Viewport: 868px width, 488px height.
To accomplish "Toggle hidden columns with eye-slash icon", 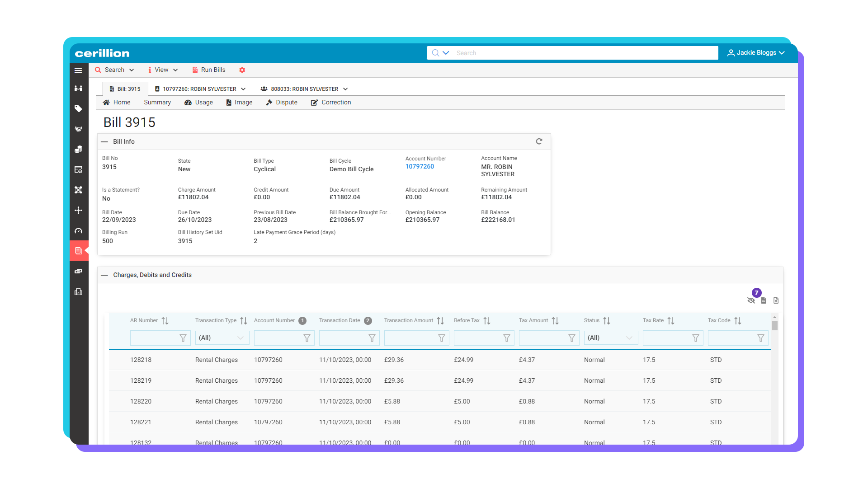I will coord(751,300).
